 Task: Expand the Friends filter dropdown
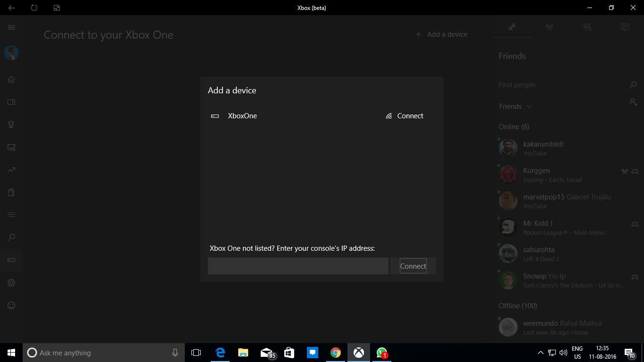point(516,107)
